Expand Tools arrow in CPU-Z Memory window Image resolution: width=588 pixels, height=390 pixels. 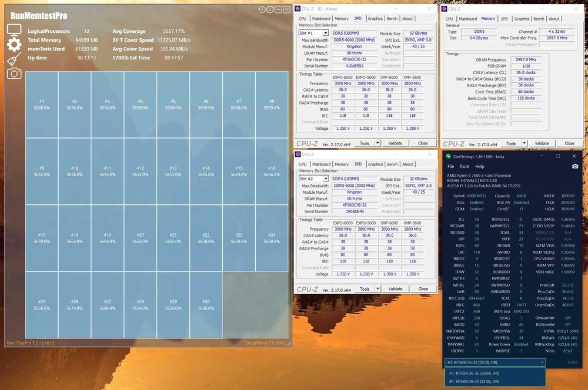pyautogui.click(x=524, y=143)
